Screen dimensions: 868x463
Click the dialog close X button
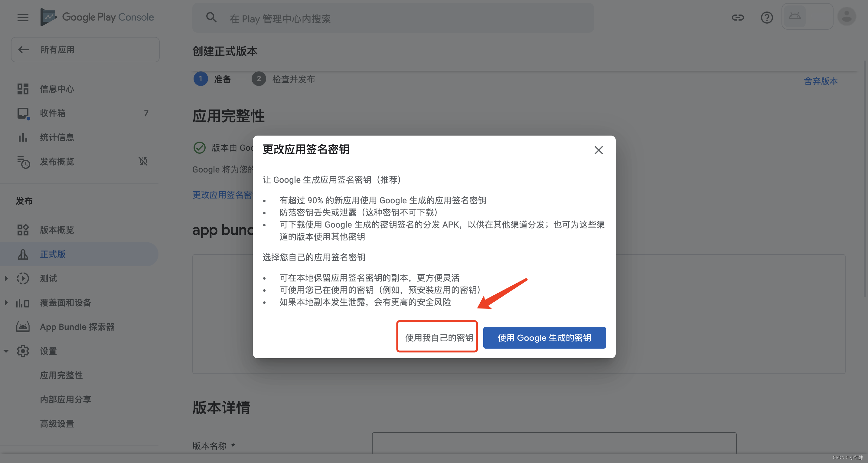click(x=599, y=150)
